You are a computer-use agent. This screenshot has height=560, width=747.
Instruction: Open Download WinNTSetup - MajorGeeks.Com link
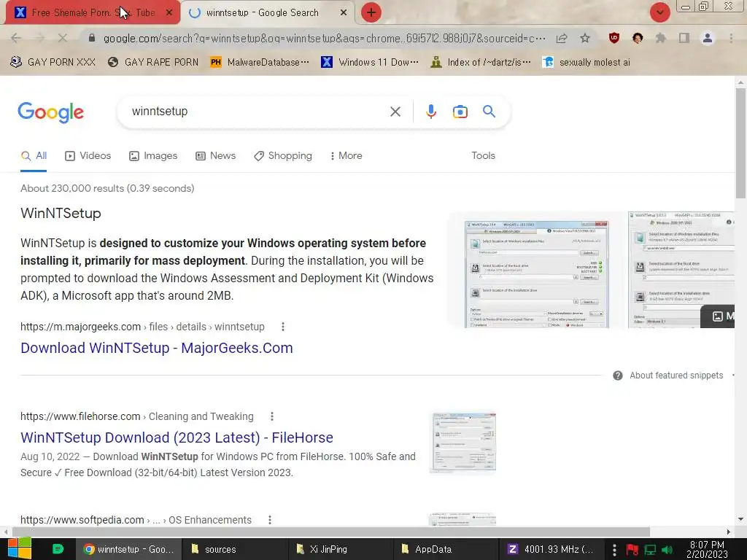point(157,348)
